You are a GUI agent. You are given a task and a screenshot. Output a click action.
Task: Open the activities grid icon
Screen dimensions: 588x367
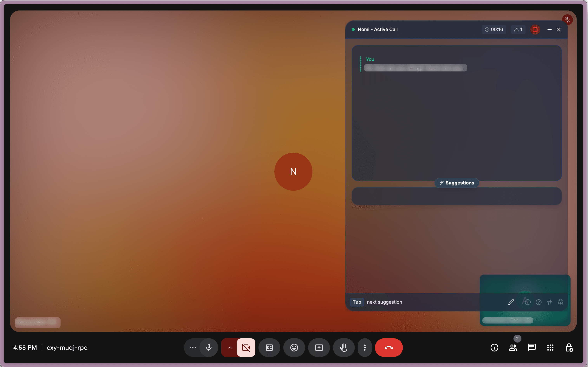[x=550, y=348]
